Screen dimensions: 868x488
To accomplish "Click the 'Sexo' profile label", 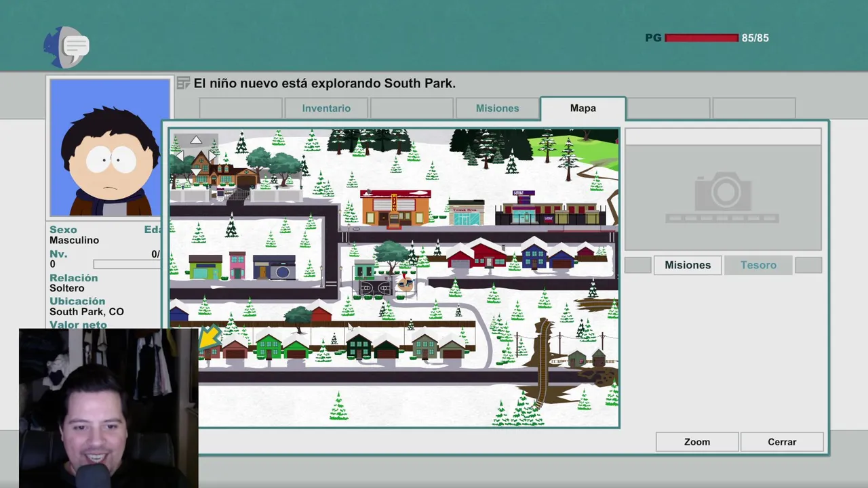I will point(63,230).
